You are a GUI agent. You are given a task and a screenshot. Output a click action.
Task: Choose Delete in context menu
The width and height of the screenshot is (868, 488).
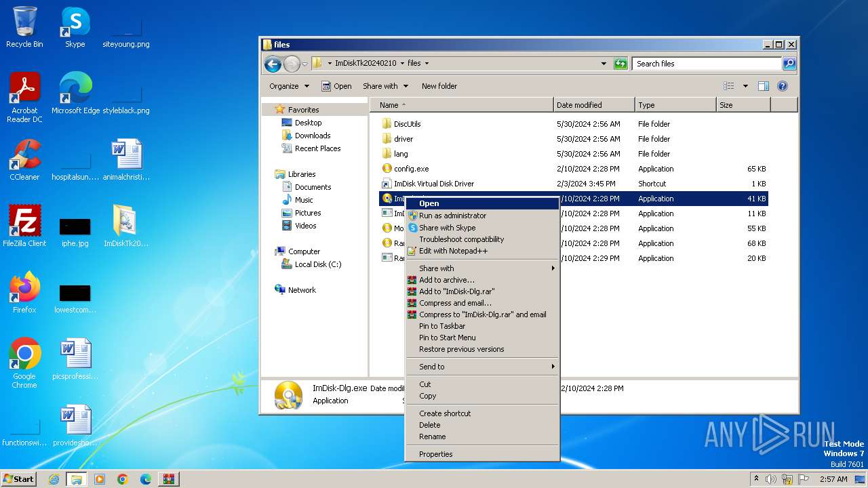coord(482,425)
